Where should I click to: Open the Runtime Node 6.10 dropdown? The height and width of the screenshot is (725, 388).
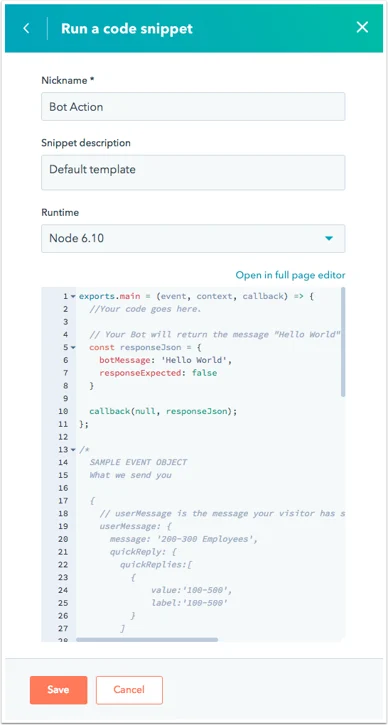point(193,239)
